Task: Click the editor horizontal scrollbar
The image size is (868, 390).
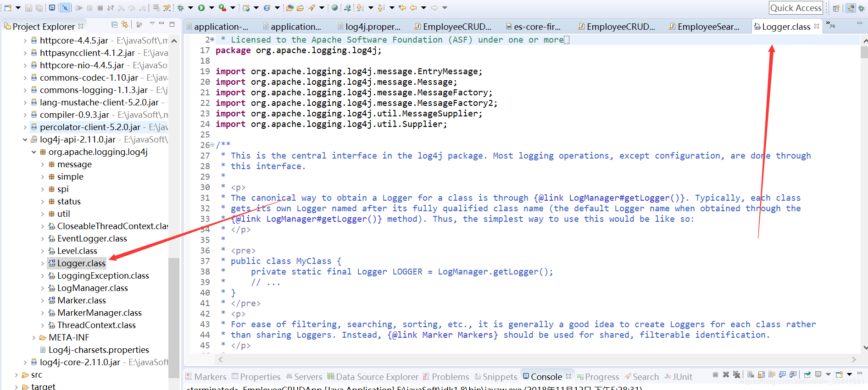Action: tap(537, 359)
